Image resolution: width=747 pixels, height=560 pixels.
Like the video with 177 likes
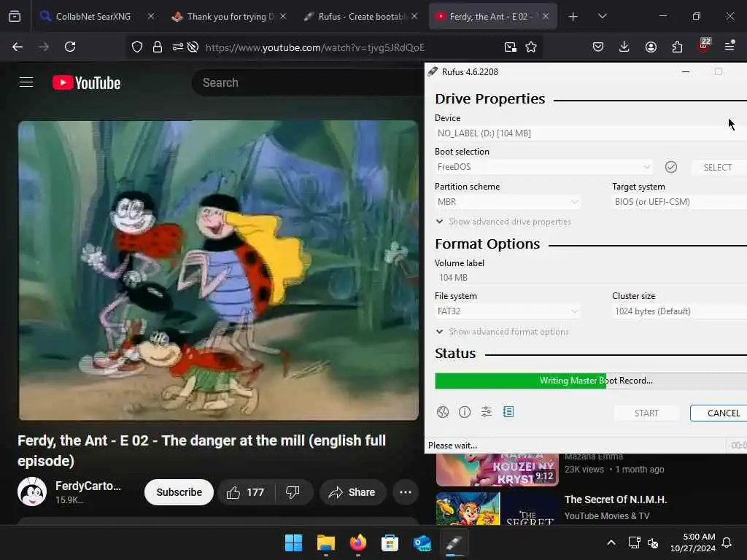[x=246, y=492]
